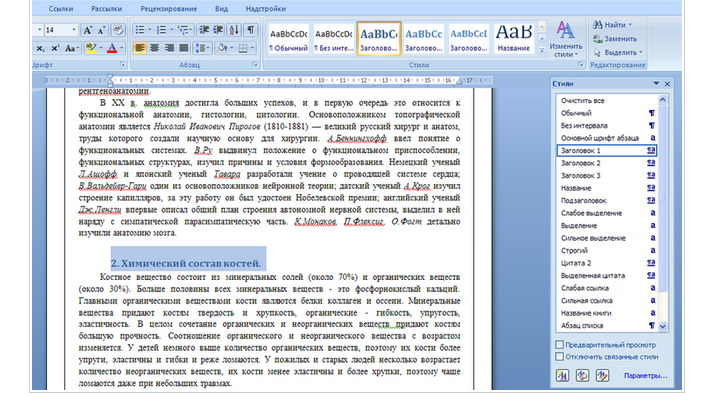The image size is (717, 396).
Task: Toggle center text alignment
Action: pyautogui.click(x=155, y=48)
